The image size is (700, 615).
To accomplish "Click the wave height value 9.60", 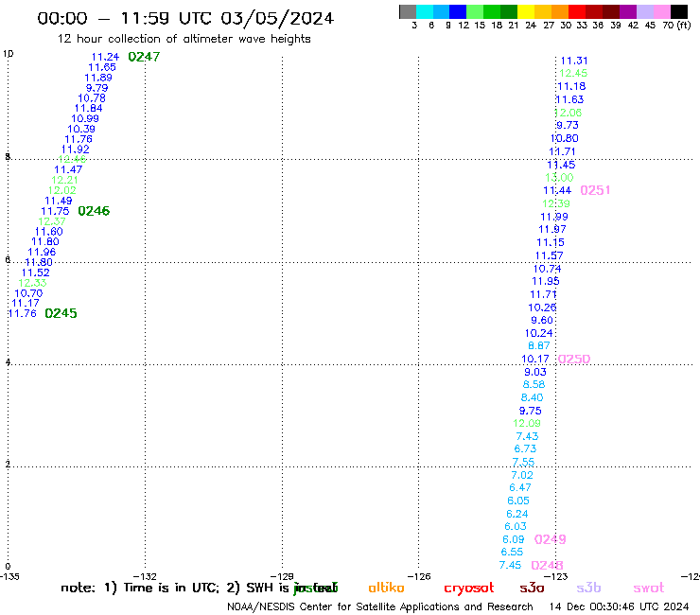I will (542, 320).
